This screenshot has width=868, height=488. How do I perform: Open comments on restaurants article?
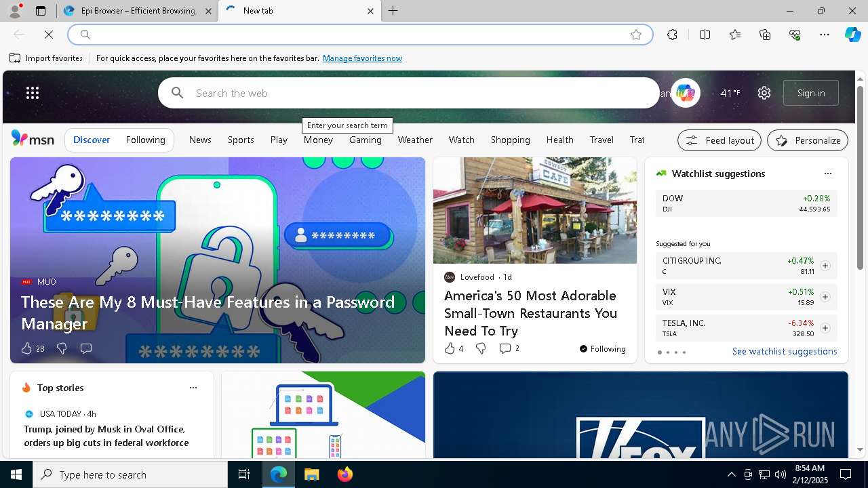pyautogui.click(x=505, y=348)
